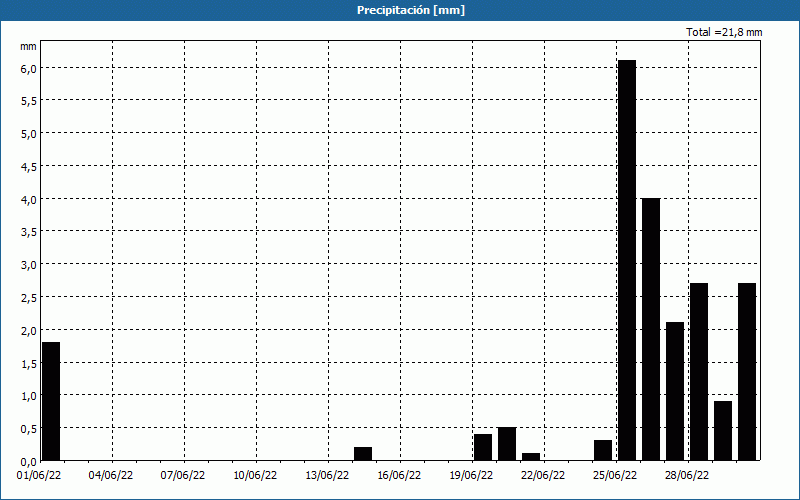Click the 28/06/22 date label
Image resolution: width=800 pixels, height=500 pixels.
[687, 476]
